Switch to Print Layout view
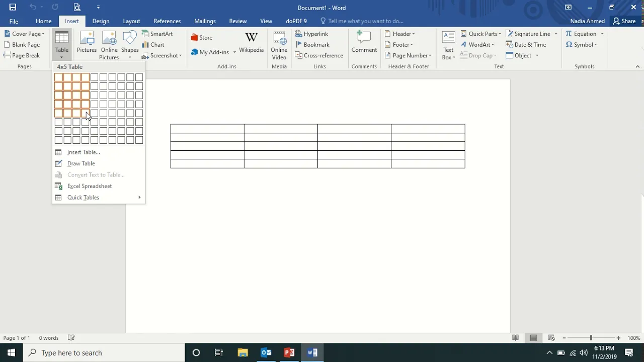The width and height of the screenshot is (644, 362). pyautogui.click(x=533, y=338)
